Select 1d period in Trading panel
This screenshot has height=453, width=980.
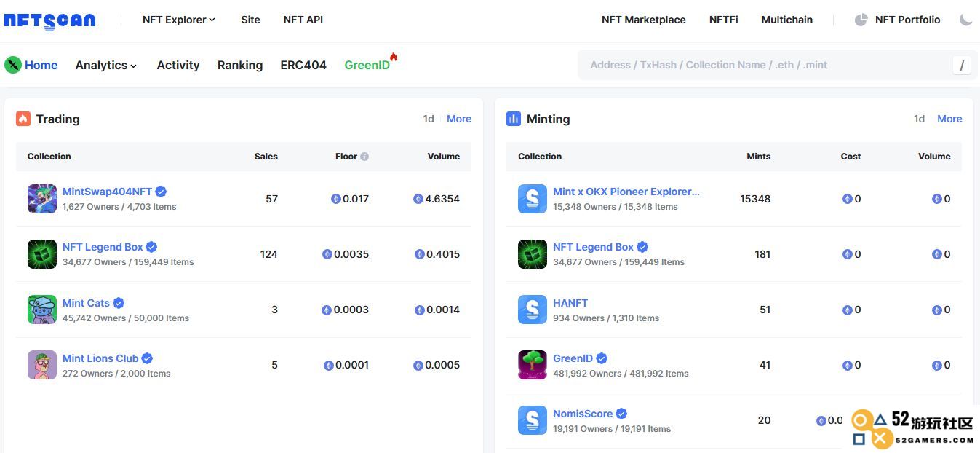[x=429, y=119]
